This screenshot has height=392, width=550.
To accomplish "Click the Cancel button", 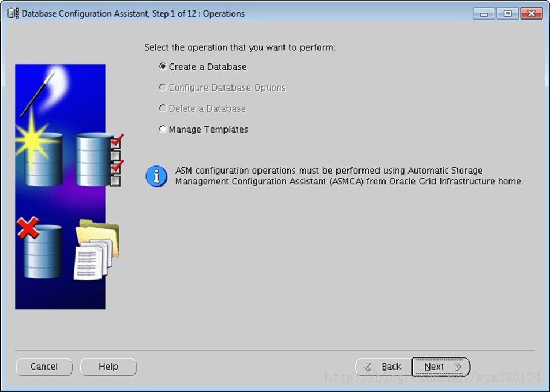I will coord(44,367).
